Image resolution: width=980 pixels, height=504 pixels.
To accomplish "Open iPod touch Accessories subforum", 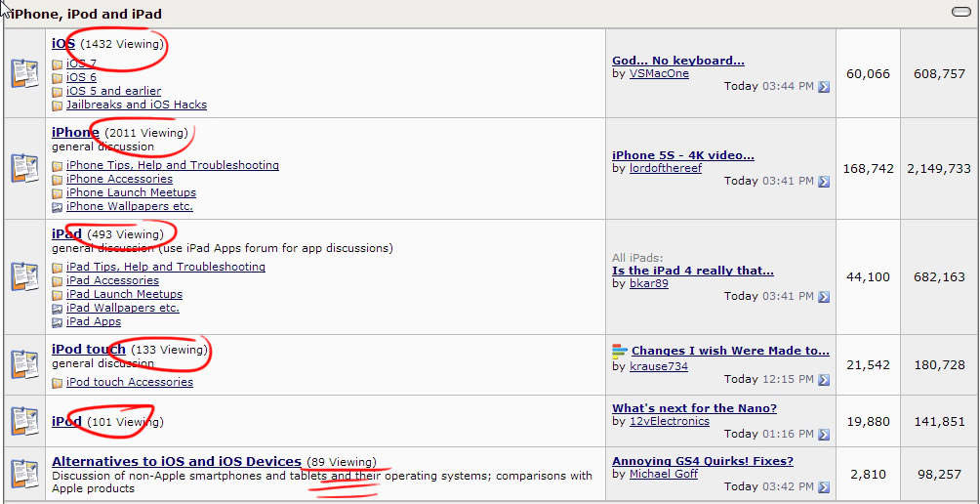I will tap(130, 382).
